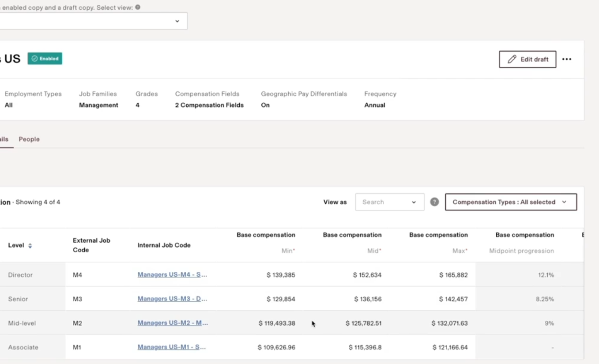Click the External Job Code column header

[91, 245]
